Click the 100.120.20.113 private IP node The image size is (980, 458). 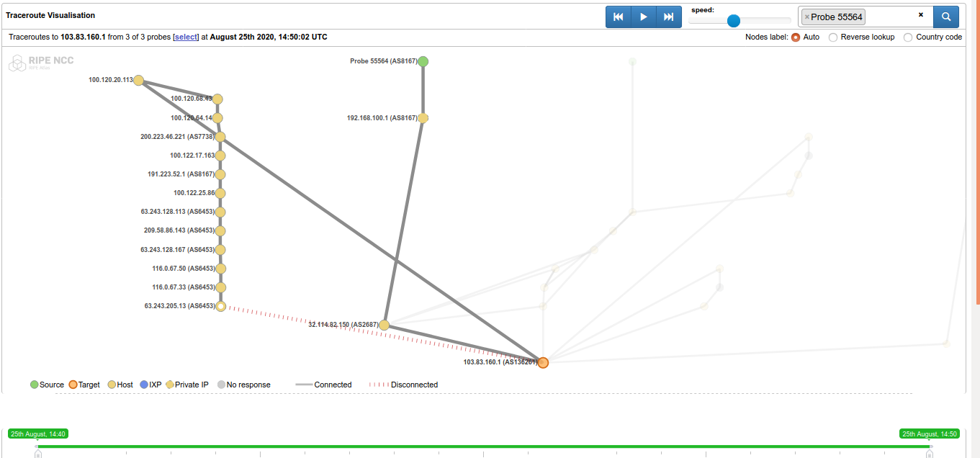pyautogui.click(x=139, y=81)
